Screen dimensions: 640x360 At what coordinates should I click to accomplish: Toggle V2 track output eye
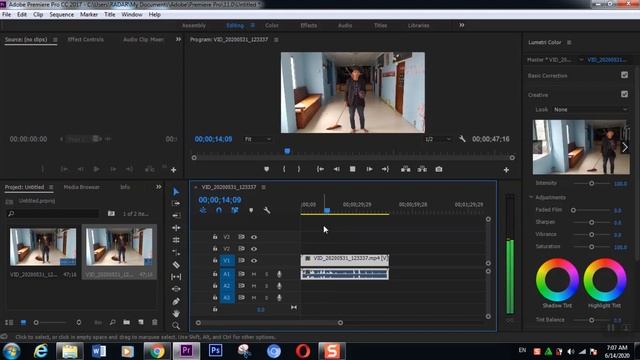tap(254, 249)
